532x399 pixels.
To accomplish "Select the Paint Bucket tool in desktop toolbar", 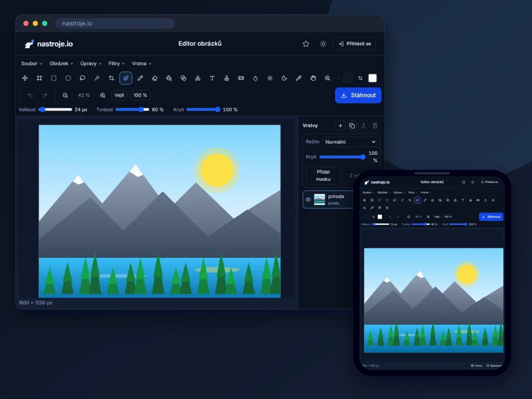I will tap(169, 78).
